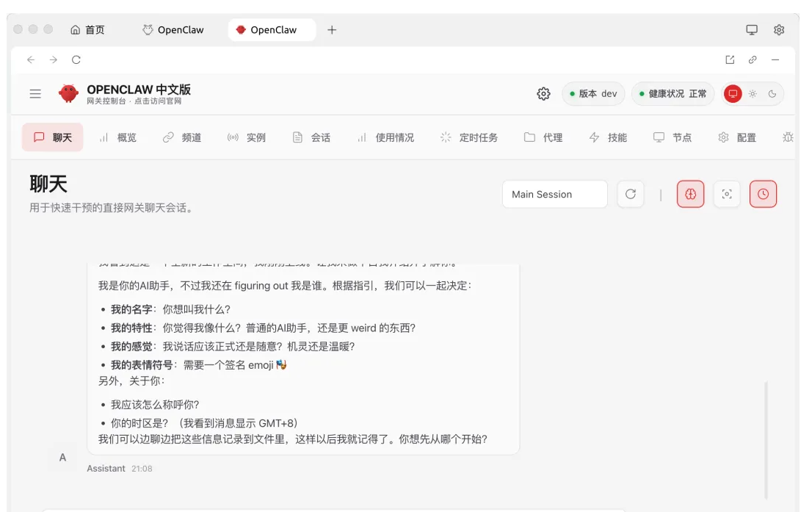Open the Main Session dropdown

[554, 194]
